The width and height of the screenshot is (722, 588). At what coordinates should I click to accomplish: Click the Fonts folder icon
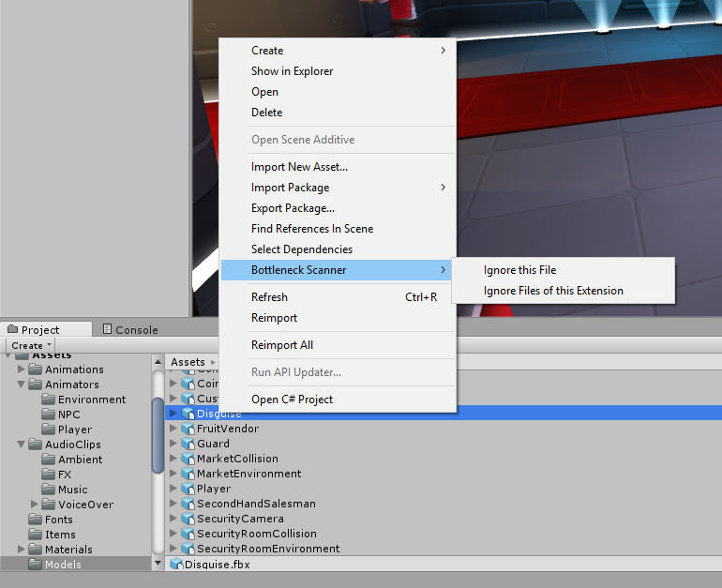click(x=36, y=520)
